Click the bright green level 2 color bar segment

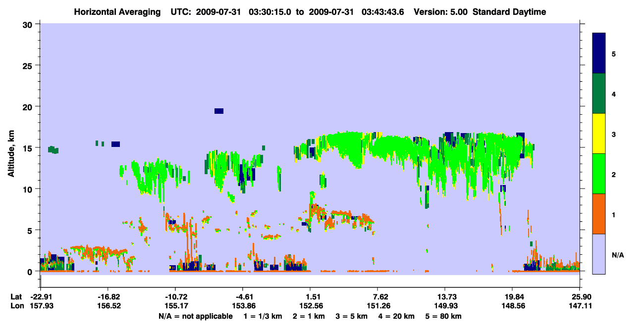[x=599, y=174]
